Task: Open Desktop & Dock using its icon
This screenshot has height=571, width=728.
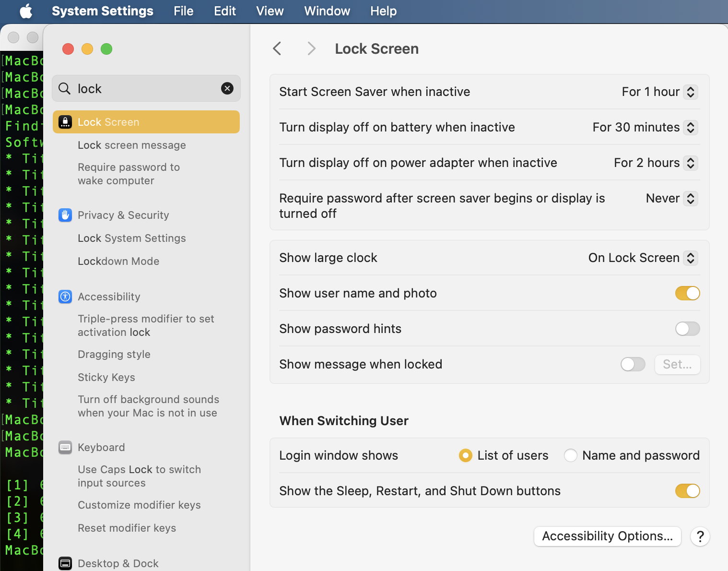Action: click(x=65, y=563)
